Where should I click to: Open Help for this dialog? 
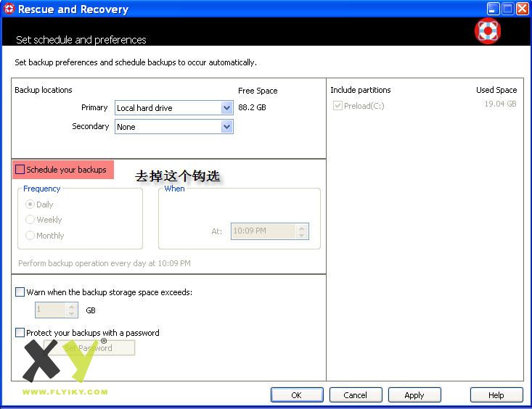point(496,395)
